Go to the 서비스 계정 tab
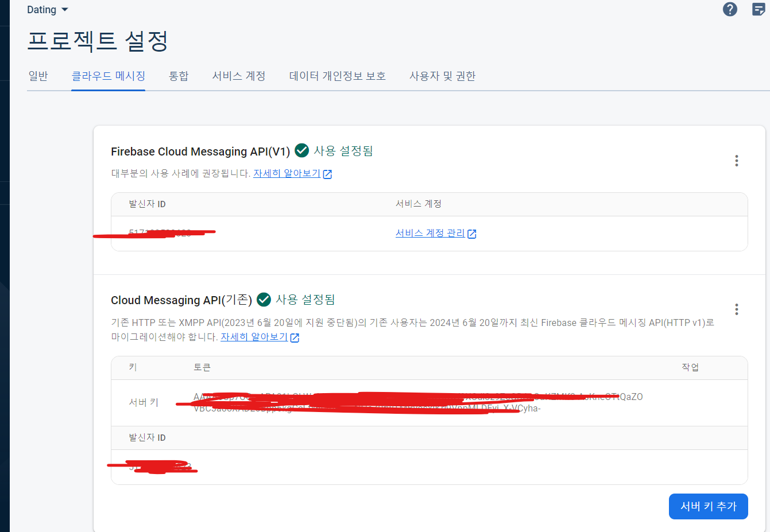Image resolution: width=770 pixels, height=532 pixels. (x=239, y=76)
